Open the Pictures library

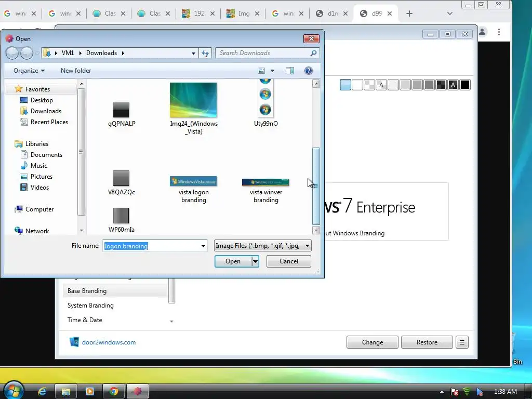(x=42, y=177)
